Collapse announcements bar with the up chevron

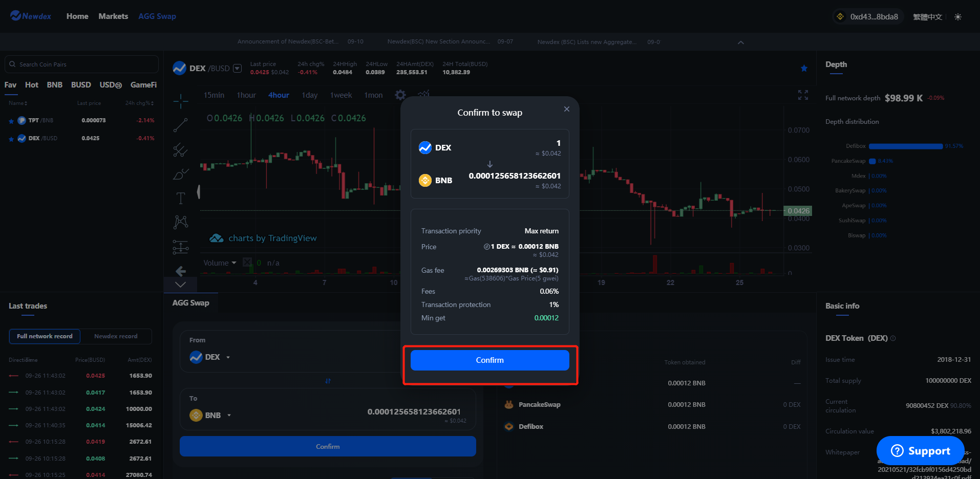click(740, 42)
